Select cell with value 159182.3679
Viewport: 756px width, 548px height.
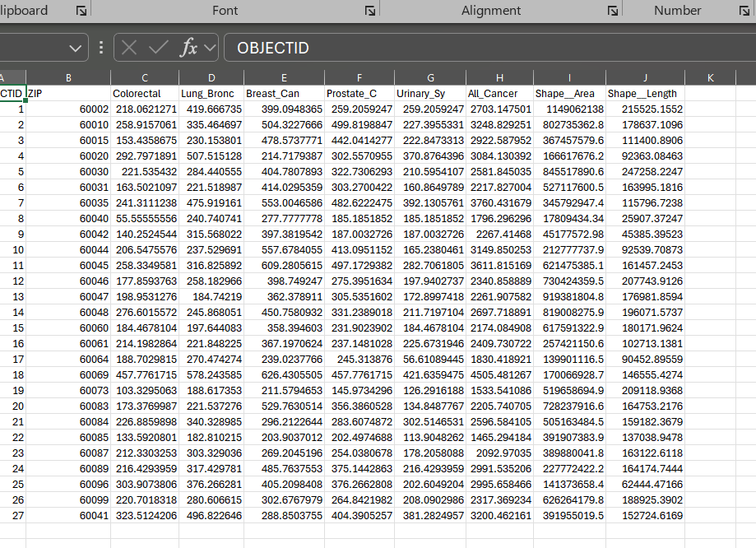click(645, 421)
